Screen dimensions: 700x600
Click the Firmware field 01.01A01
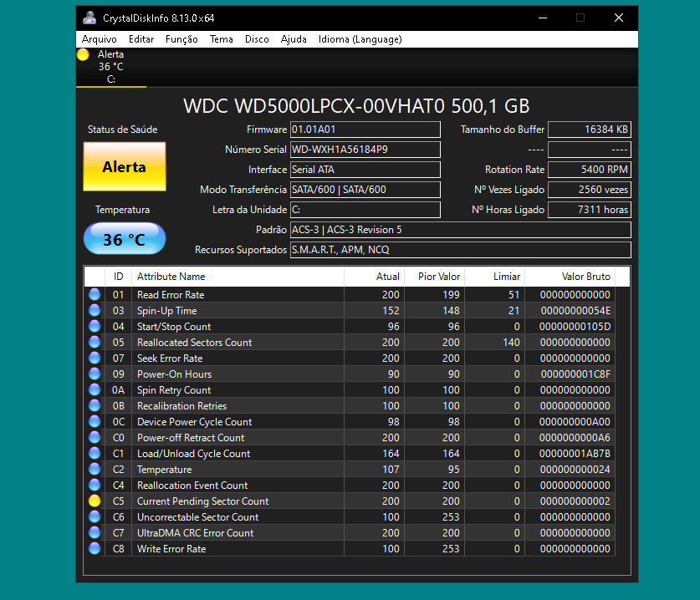coord(365,130)
